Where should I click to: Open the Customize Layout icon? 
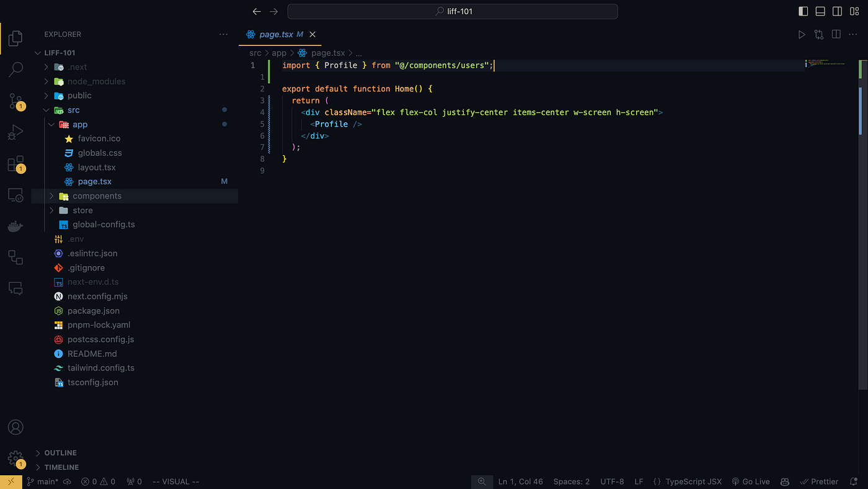(x=854, y=11)
